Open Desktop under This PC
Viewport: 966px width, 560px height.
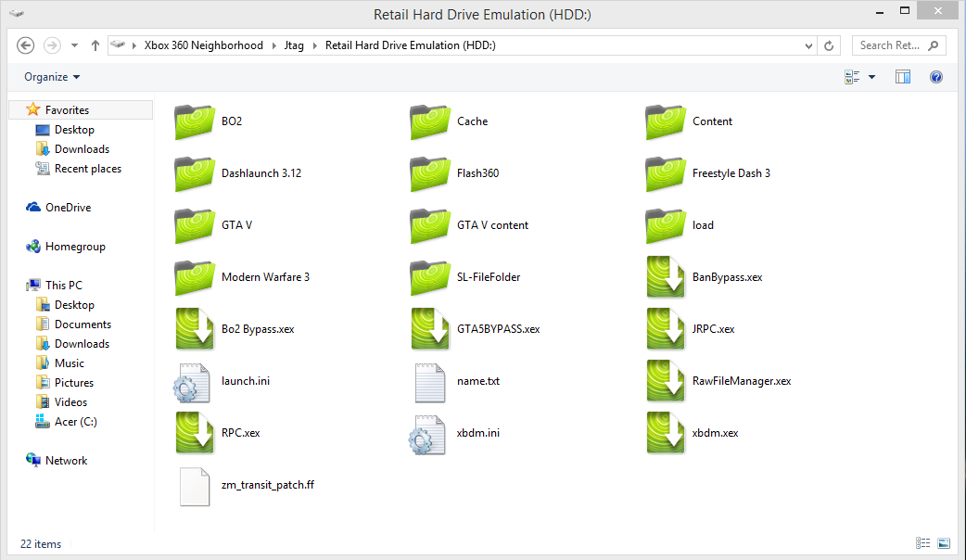(74, 305)
